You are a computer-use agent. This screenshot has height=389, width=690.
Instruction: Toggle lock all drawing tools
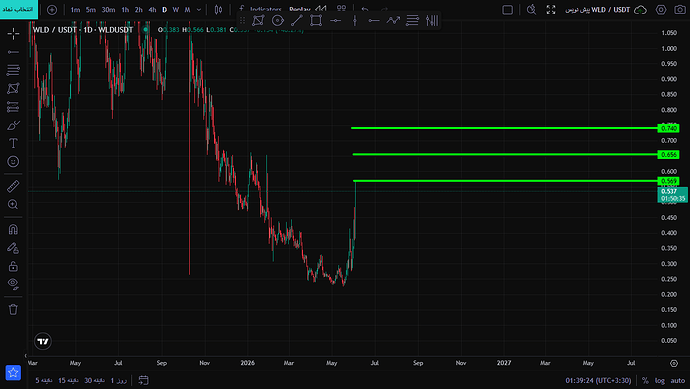click(13, 266)
